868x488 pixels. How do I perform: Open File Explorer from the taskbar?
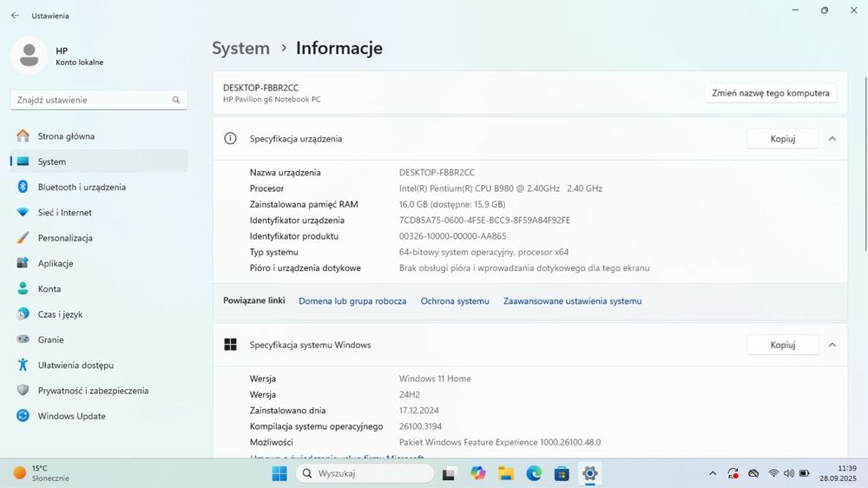pyautogui.click(x=505, y=473)
